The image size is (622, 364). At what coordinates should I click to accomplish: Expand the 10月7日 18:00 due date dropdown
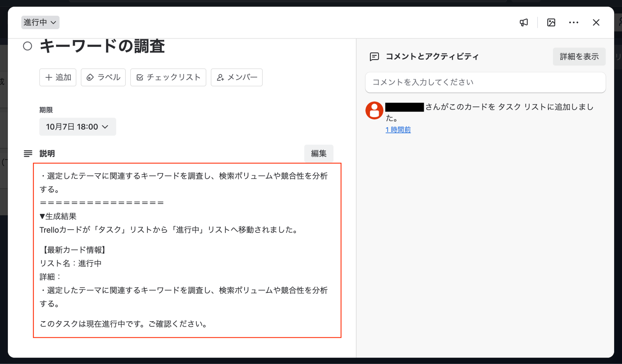coord(77,127)
